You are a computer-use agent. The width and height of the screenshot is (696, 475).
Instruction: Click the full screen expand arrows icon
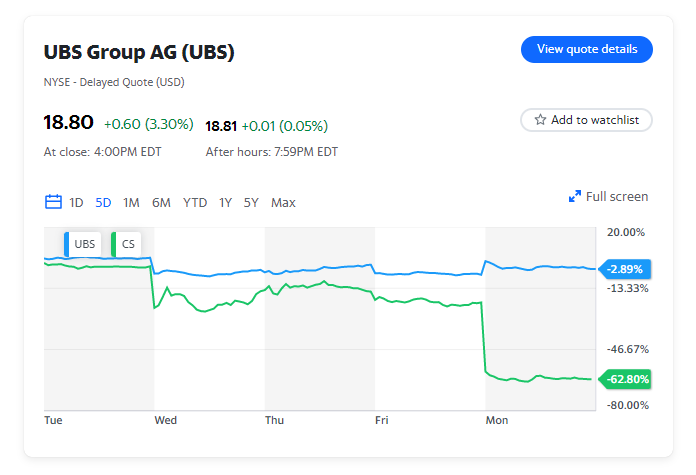pos(574,196)
